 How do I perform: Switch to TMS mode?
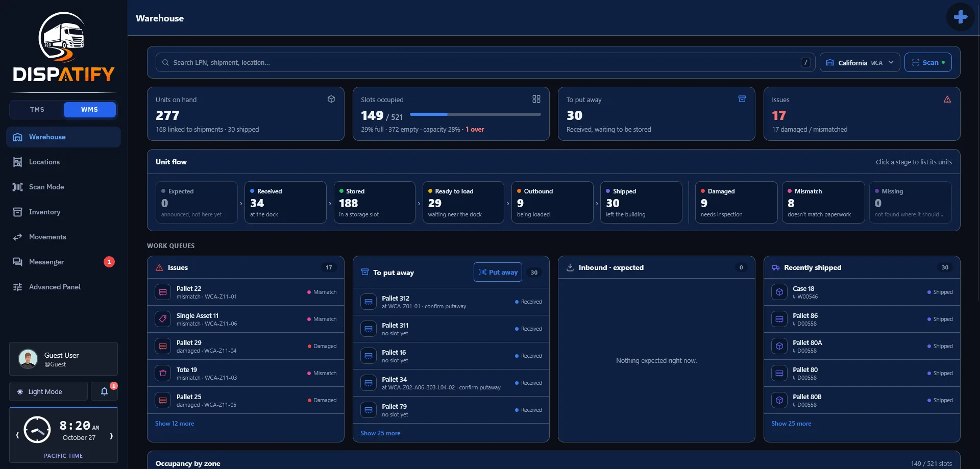[x=37, y=109]
